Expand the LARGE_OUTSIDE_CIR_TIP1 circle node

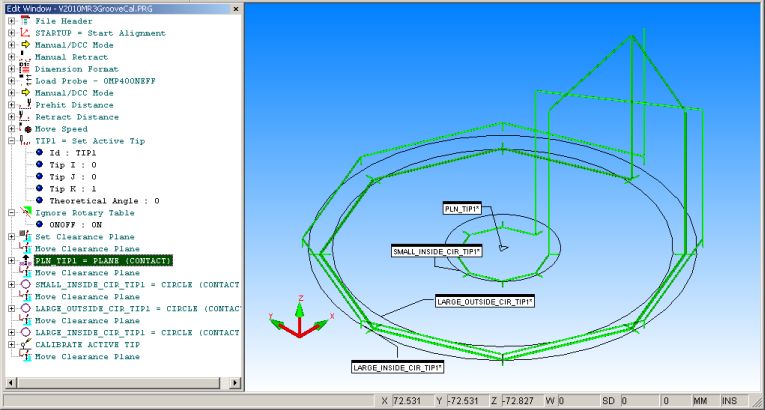11,309
